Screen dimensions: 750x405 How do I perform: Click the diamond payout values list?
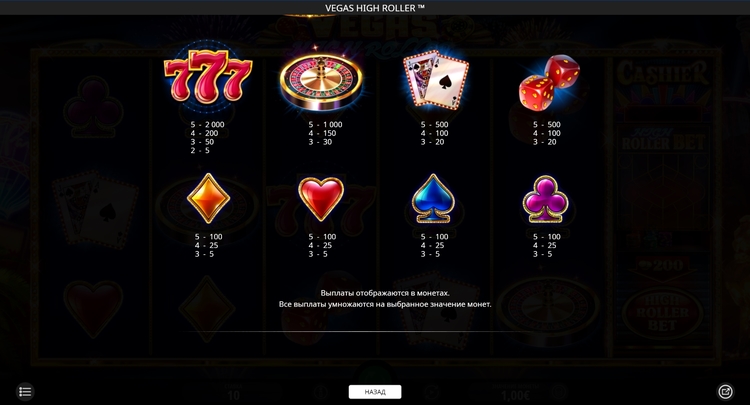[x=209, y=245]
